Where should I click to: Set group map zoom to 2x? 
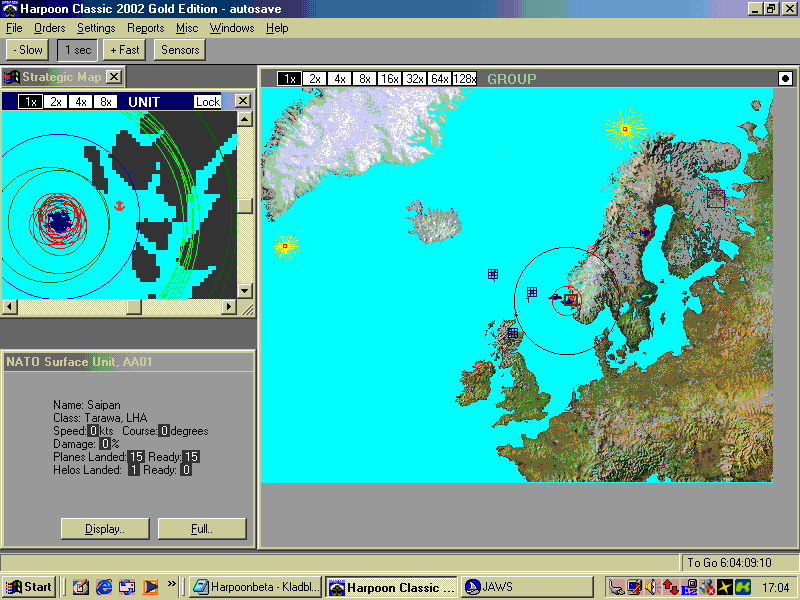(x=315, y=79)
